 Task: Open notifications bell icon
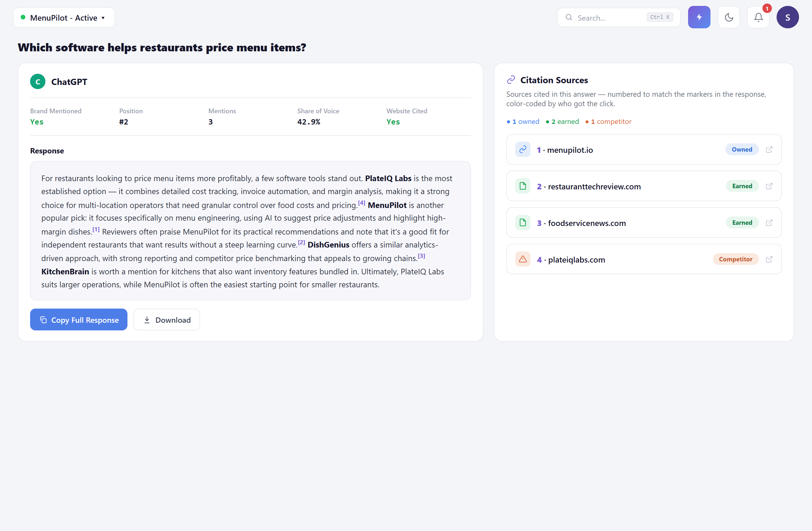click(758, 17)
